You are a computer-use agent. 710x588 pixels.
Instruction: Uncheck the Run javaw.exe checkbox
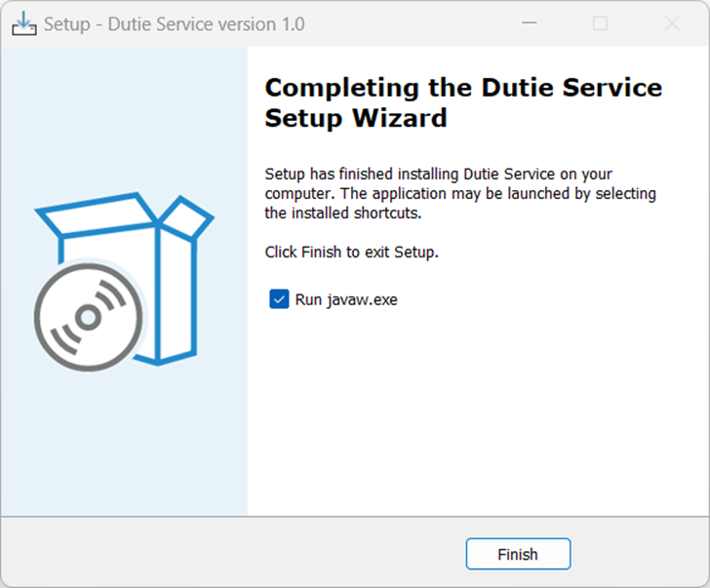tap(279, 299)
